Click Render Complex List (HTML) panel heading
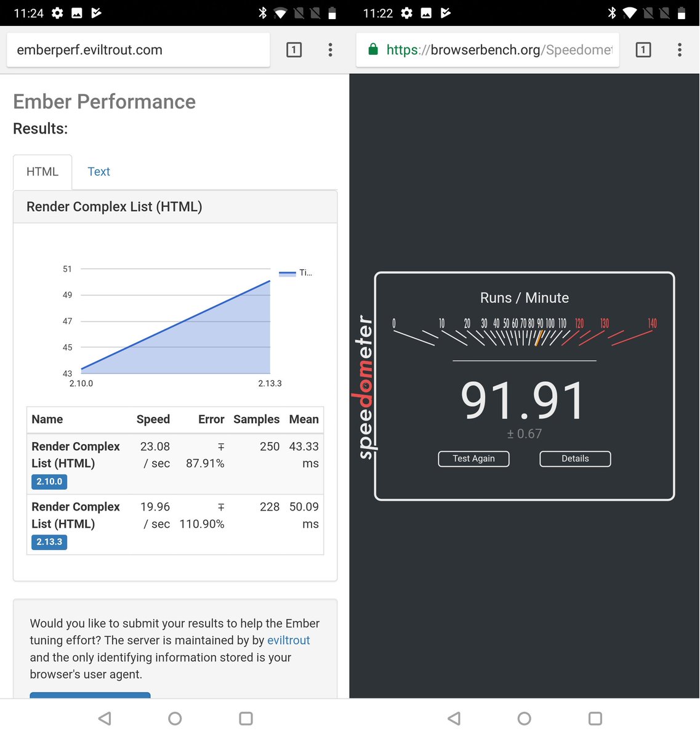This screenshot has height=739, width=700. (115, 207)
